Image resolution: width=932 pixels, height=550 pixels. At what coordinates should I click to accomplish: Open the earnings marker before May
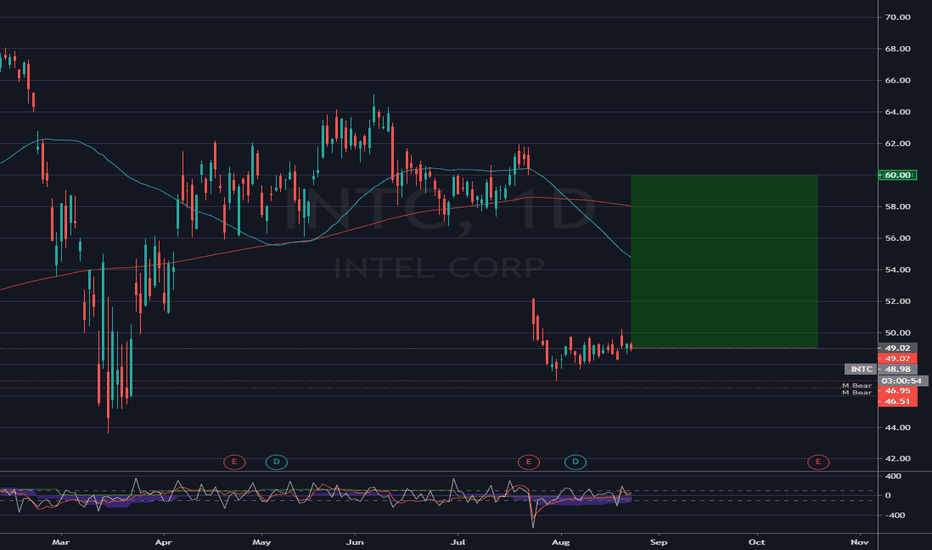coord(234,462)
